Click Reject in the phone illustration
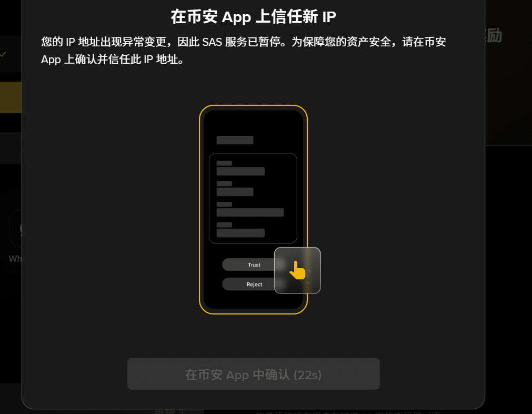Screen dimensions: 532x414 [x=254, y=284]
